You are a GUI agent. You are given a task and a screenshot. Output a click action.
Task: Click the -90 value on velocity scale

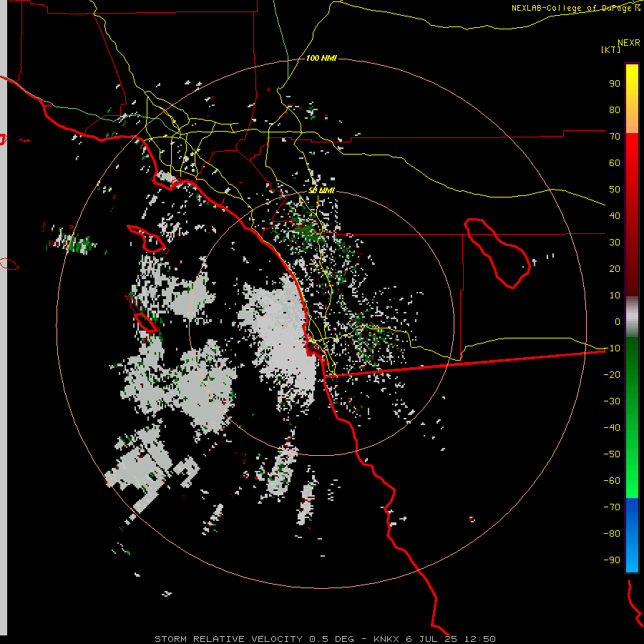(x=612, y=560)
